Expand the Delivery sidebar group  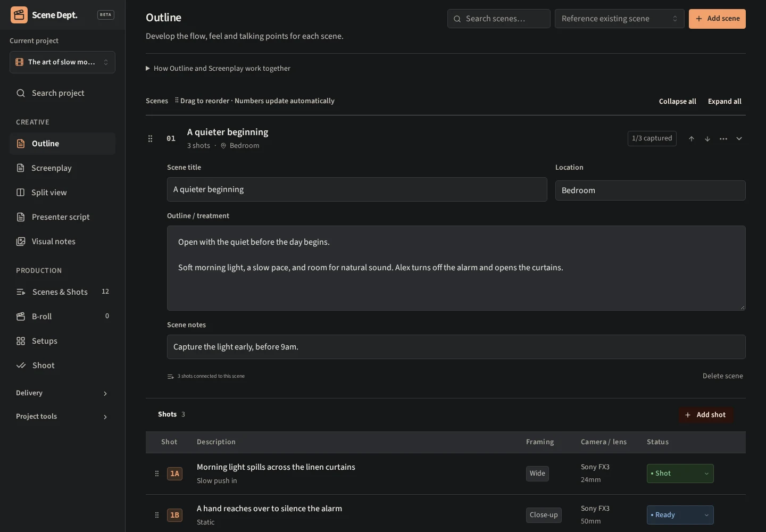[x=62, y=393]
